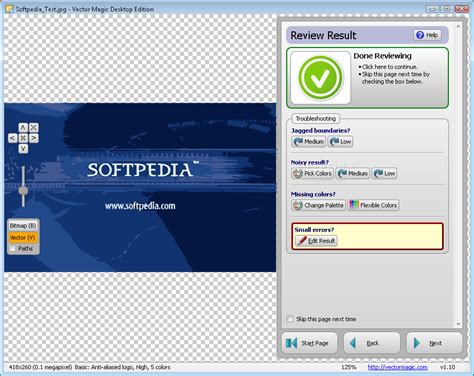
Task: Pan the view down with the arrow button
Action: coord(23,148)
